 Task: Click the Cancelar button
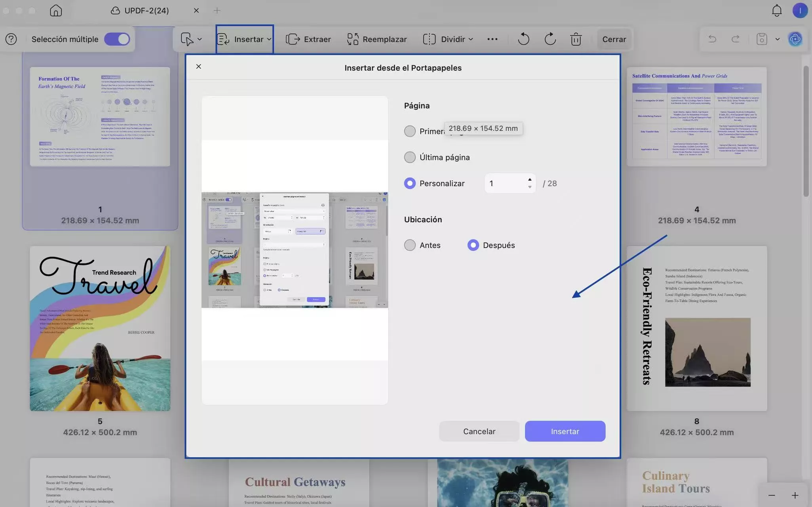coord(479,431)
